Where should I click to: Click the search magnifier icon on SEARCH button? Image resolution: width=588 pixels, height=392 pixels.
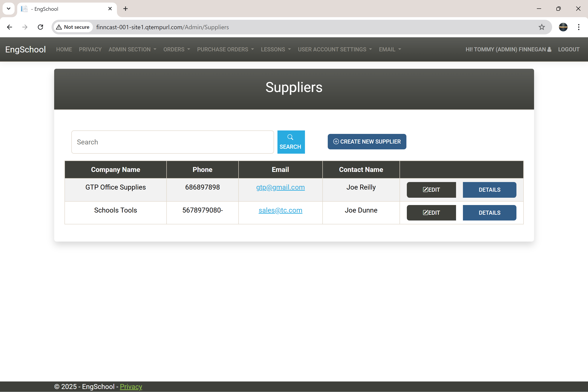(x=291, y=137)
